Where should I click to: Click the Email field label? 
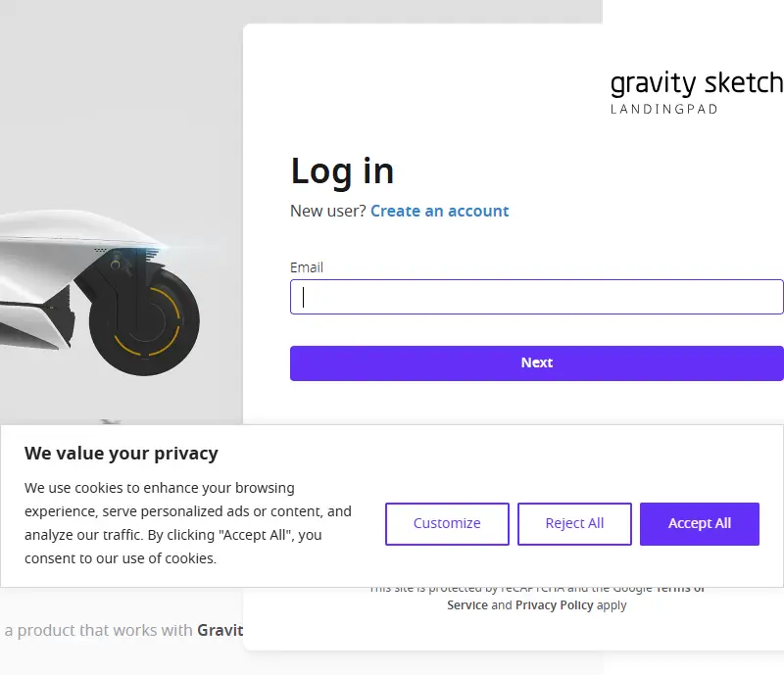click(307, 267)
